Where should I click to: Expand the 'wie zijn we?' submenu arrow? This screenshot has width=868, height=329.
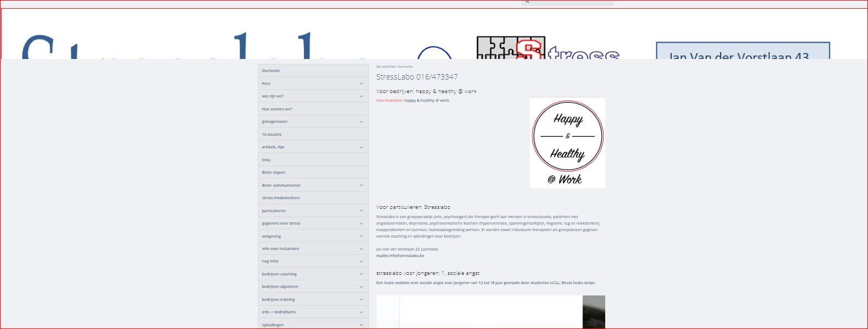point(361,96)
